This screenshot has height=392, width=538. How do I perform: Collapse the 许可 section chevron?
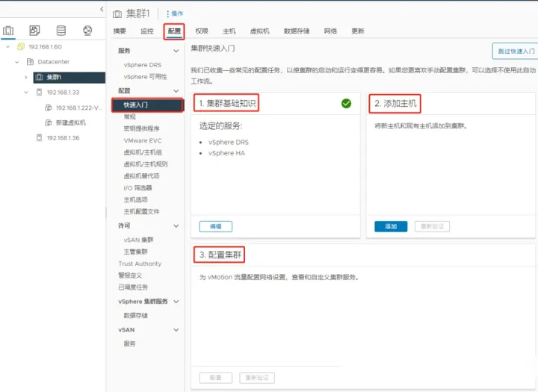pyautogui.click(x=176, y=225)
